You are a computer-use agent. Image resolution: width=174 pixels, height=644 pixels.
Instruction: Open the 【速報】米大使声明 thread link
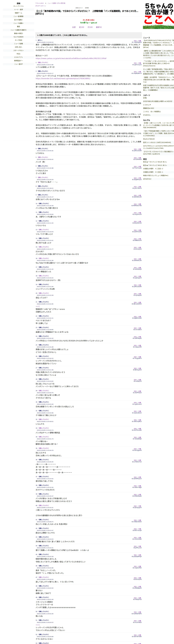[159, 80]
